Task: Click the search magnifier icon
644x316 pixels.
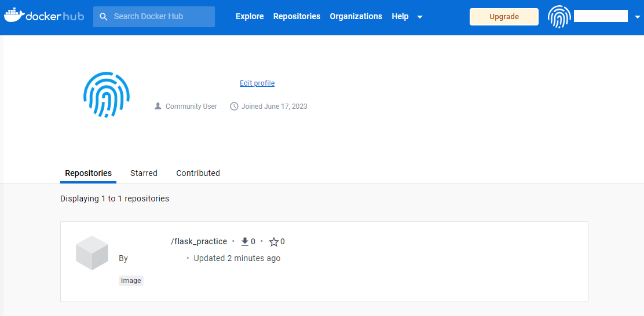Action: coord(104,16)
